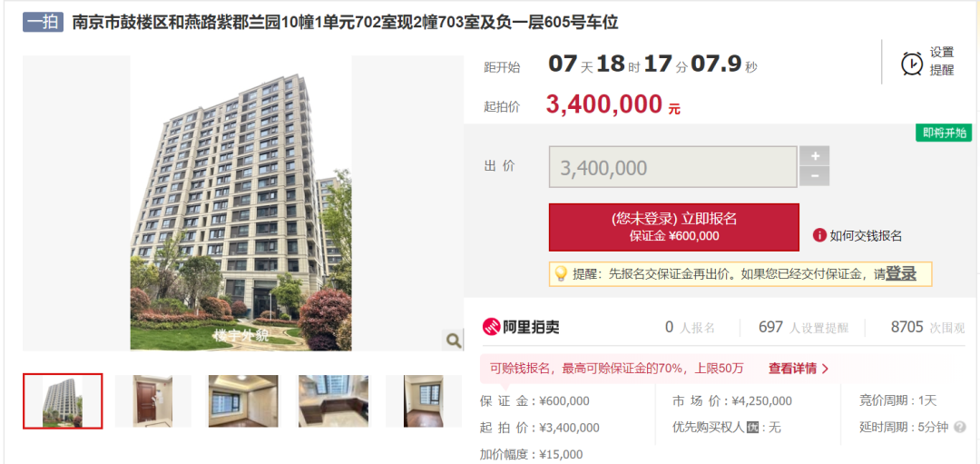Open 查看详情 for deposit compensation

tap(799, 369)
